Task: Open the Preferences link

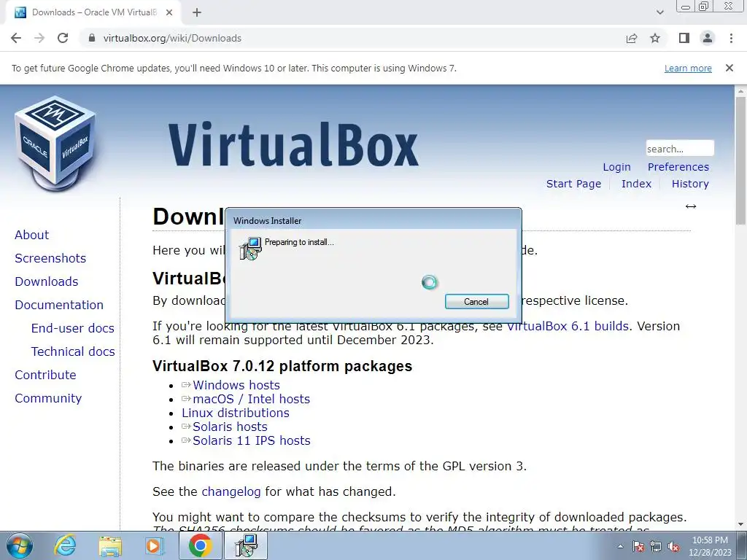Action: pyautogui.click(x=678, y=167)
